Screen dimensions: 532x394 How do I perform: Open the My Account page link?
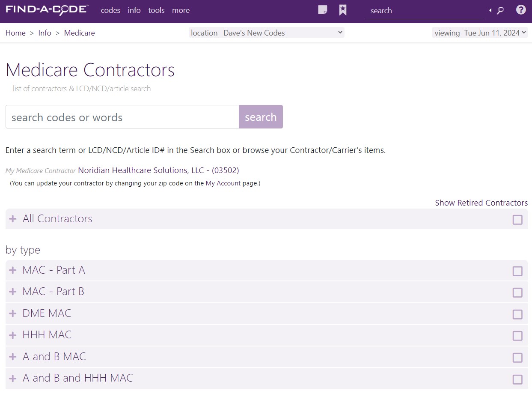(x=223, y=183)
